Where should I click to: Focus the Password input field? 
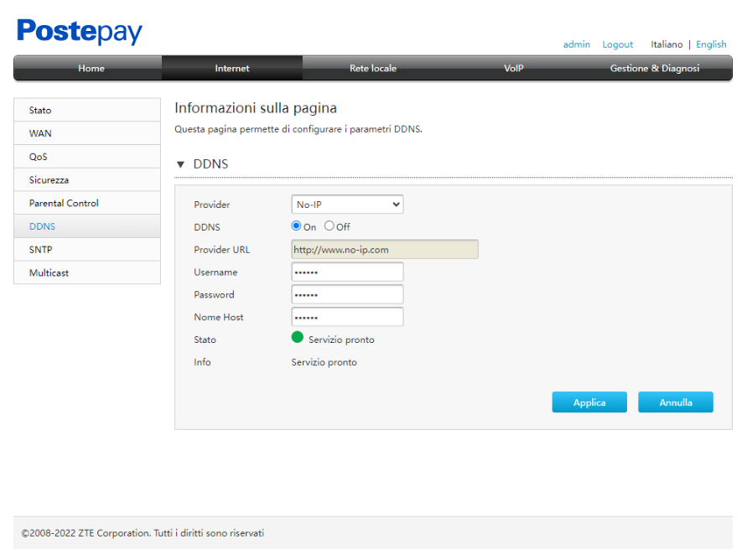(347, 295)
